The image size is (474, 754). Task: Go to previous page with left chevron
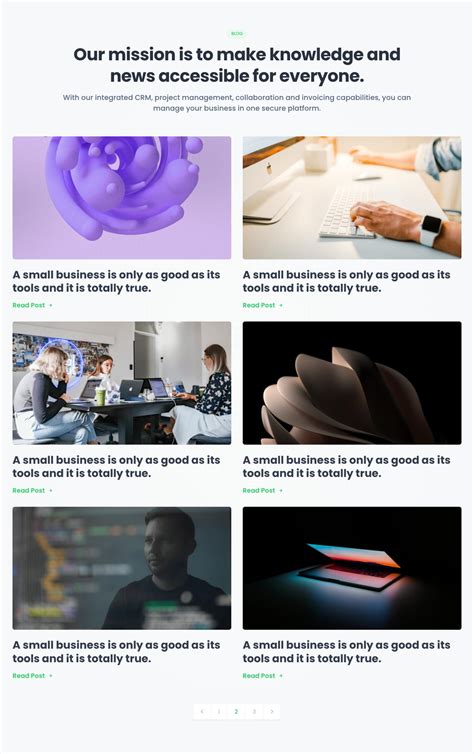coord(202,711)
